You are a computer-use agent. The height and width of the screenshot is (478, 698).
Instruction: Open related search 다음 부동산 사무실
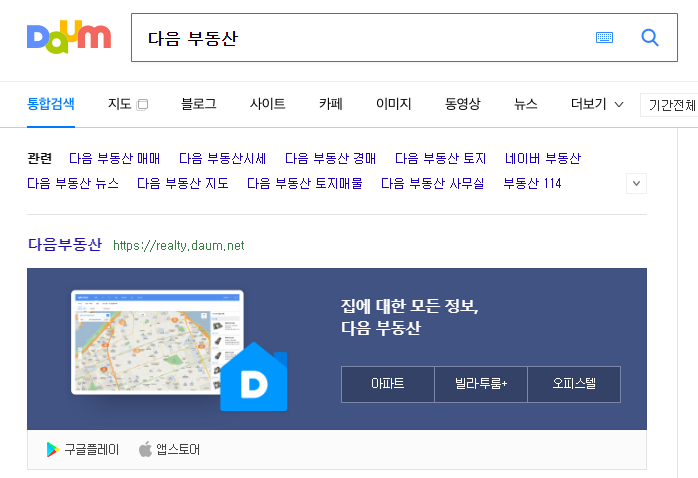433,183
